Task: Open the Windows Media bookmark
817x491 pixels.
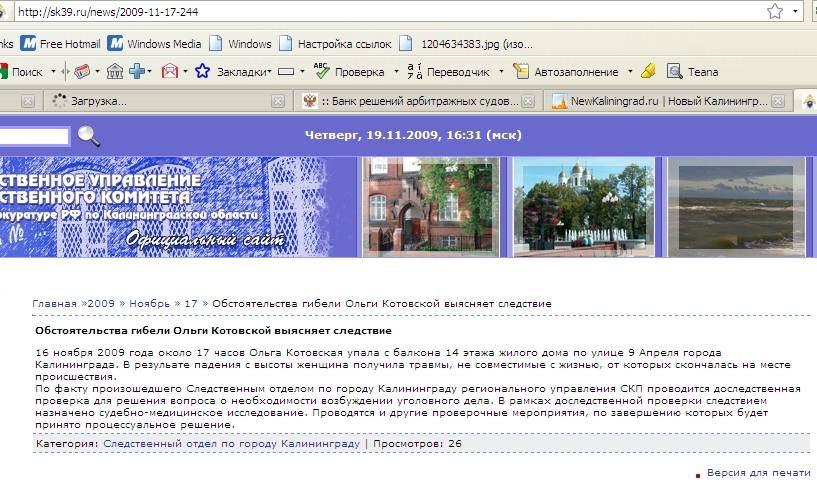Action: 163,44
